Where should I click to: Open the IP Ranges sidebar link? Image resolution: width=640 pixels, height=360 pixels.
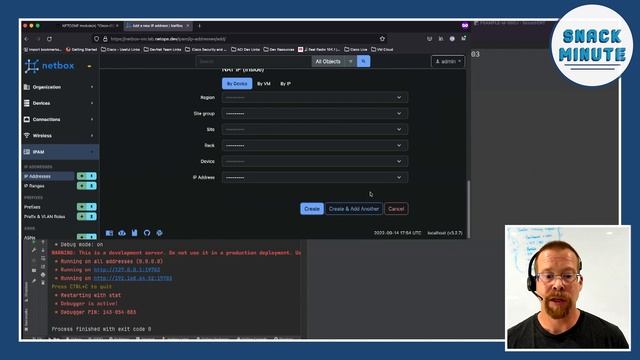coord(34,186)
